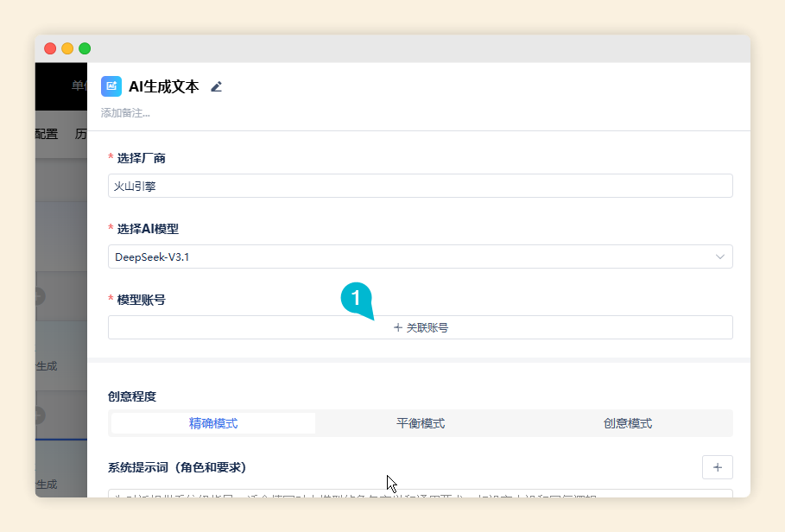Click the green macOS fullscreen button

pos(85,48)
